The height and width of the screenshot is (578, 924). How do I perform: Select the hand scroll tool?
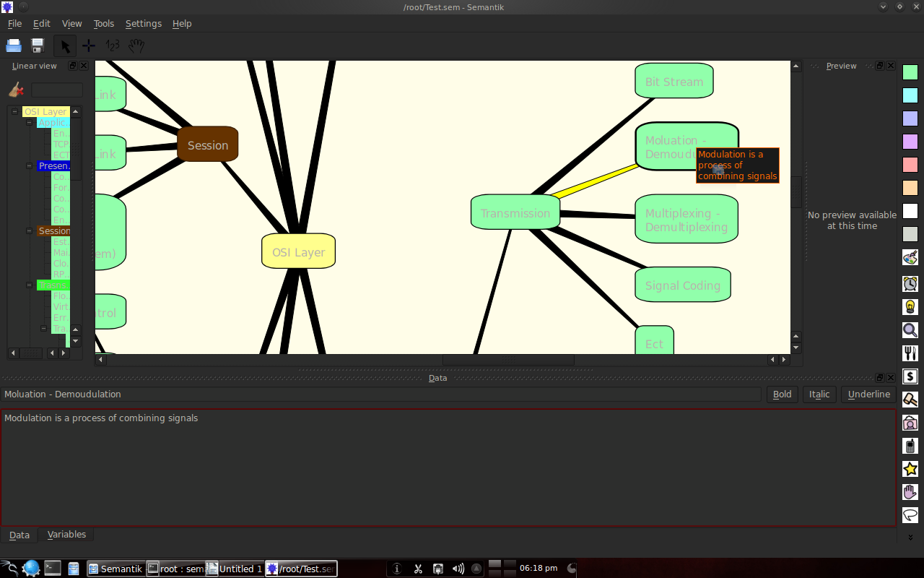point(136,46)
